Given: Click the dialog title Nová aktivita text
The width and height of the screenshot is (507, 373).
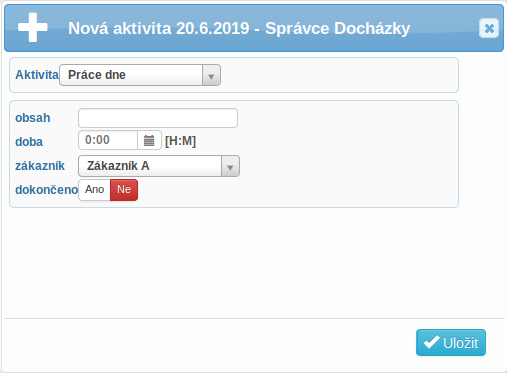Looking at the screenshot, I should click(x=239, y=28).
